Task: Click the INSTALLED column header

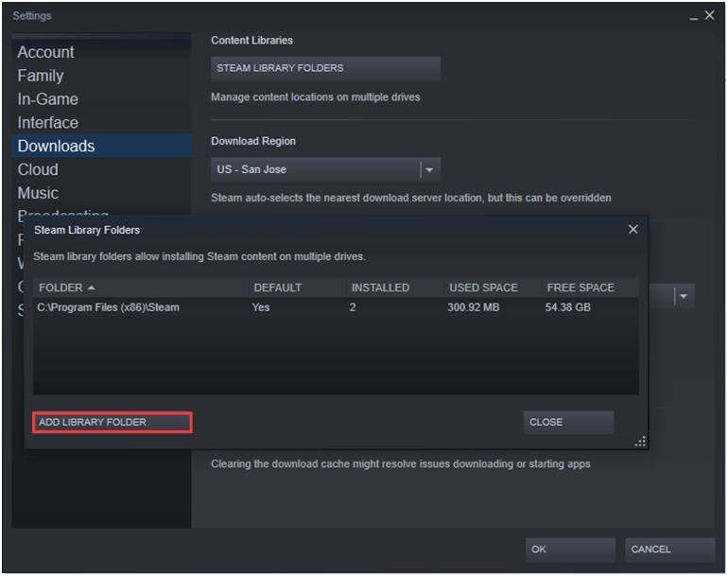Action: (395, 288)
